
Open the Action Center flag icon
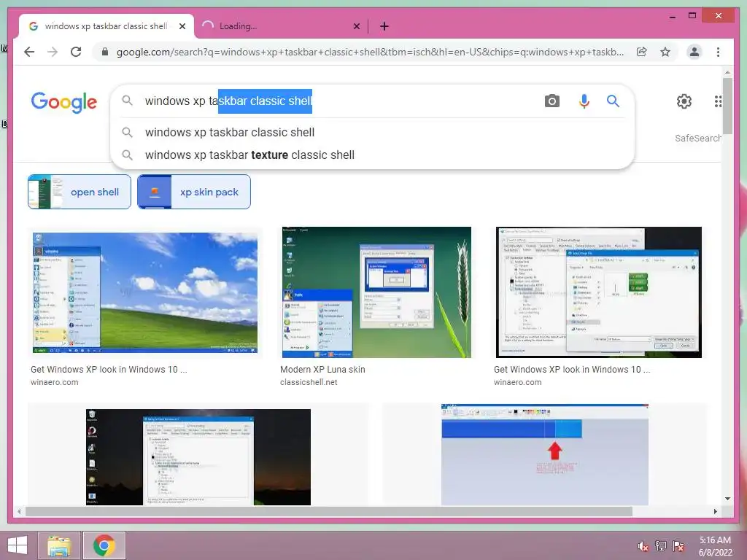click(x=678, y=546)
